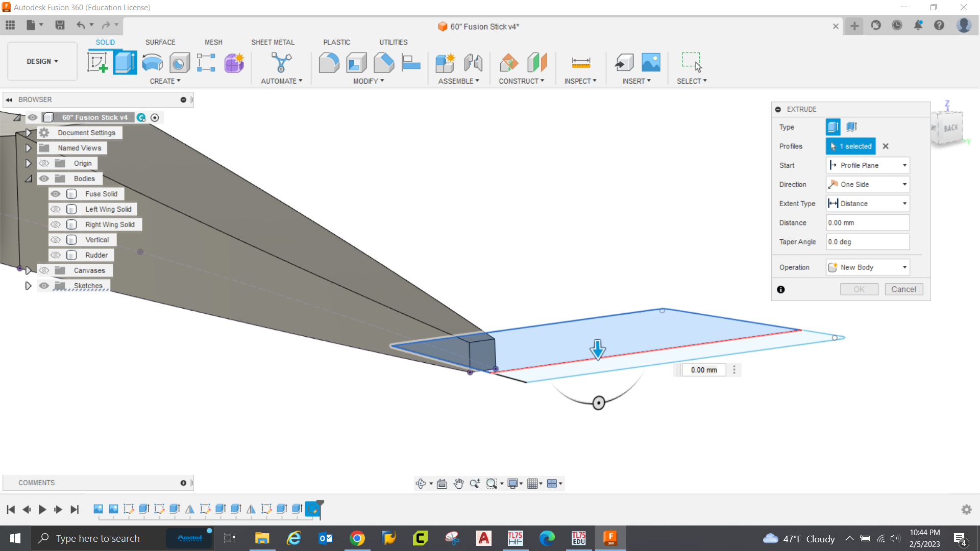Click the Taper Angle input field
The height and width of the screenshot is (551, 980).
[868, 242]
